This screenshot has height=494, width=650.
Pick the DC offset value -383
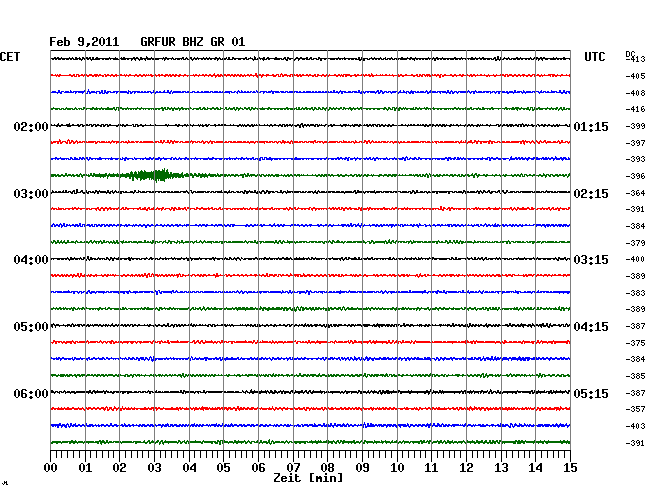[635, 293]
